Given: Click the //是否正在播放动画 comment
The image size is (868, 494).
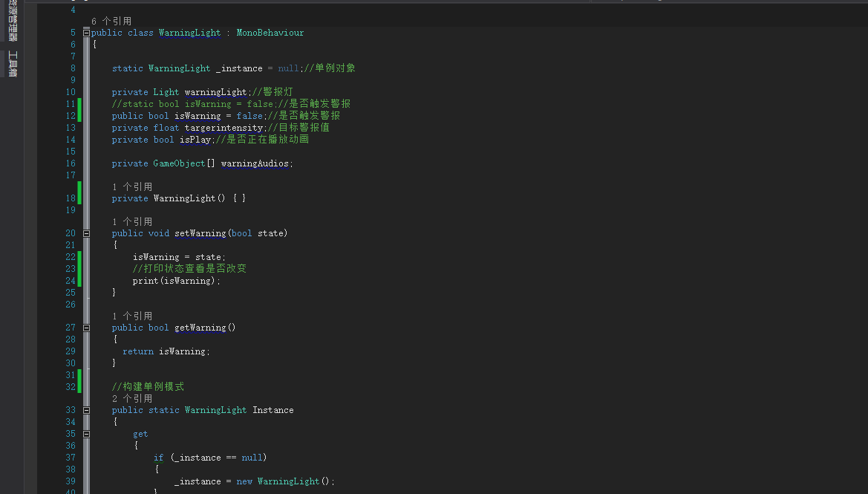Looking at the screenshot, I should 262,140.
